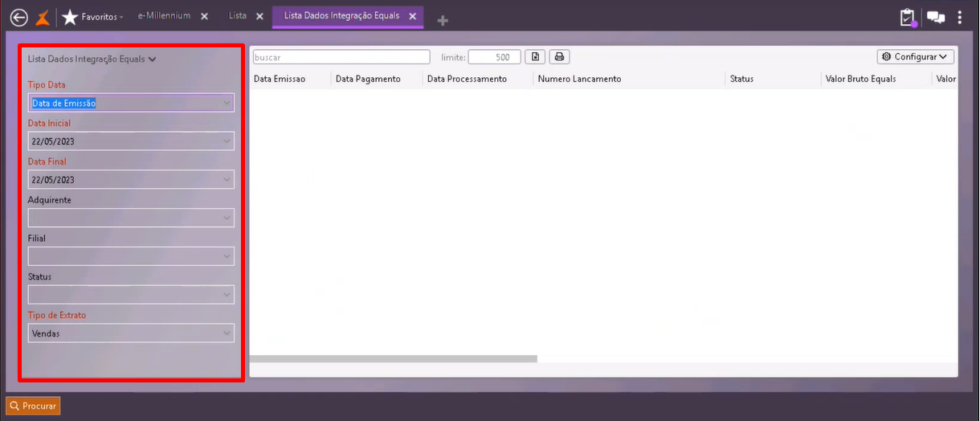Collapse the Lista Dados Integração Equals panel header

click(92, 59)
